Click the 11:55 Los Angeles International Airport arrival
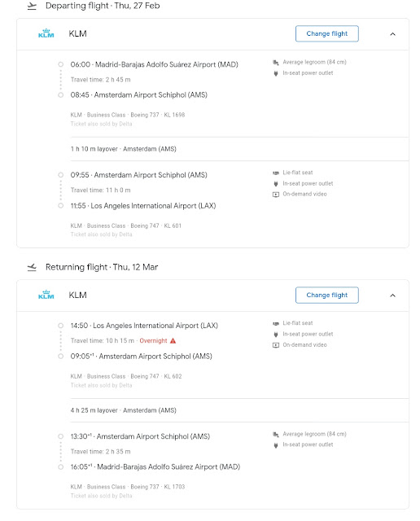The height and width of the screenshot is (521, 420). pos(143,206)
